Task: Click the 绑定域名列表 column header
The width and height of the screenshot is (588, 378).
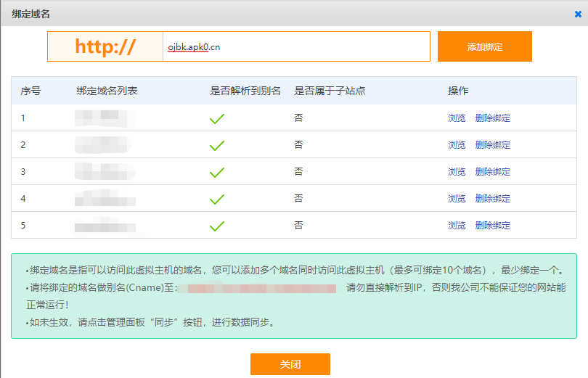Action: tap(107, 91)
